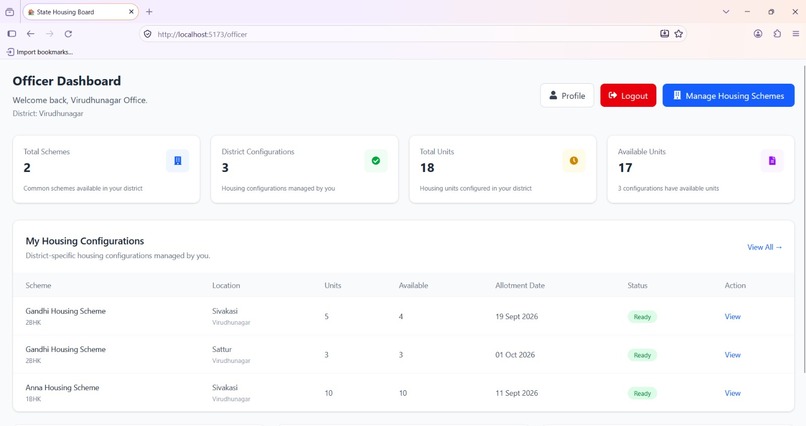
Task: Click the browser back arrow
Action: (x=31, y=34)
